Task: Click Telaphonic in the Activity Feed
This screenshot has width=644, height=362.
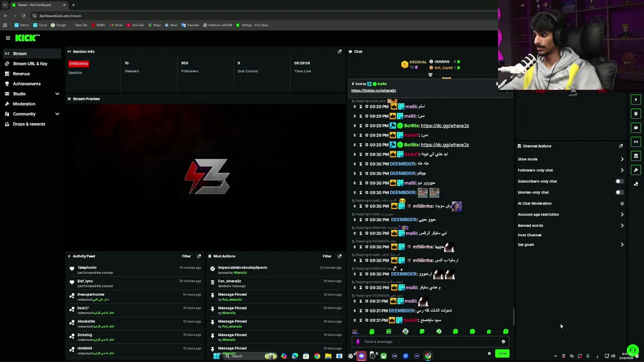Action: [x=87, y=267]
